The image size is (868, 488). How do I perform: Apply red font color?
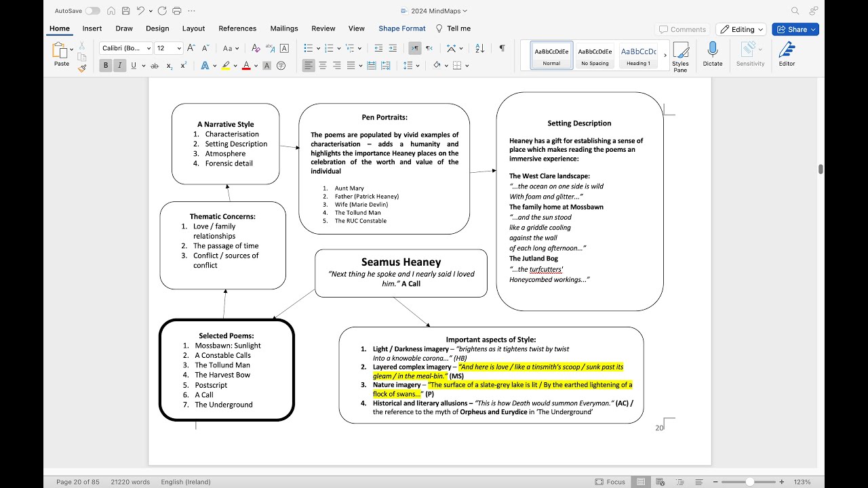(x=246, y=66)
